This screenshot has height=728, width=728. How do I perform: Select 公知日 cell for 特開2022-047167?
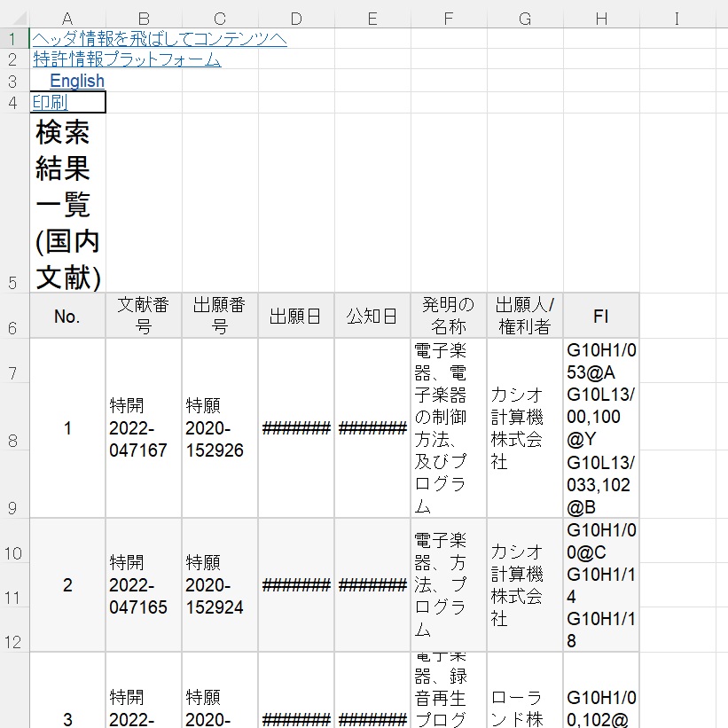click(372, 428)
